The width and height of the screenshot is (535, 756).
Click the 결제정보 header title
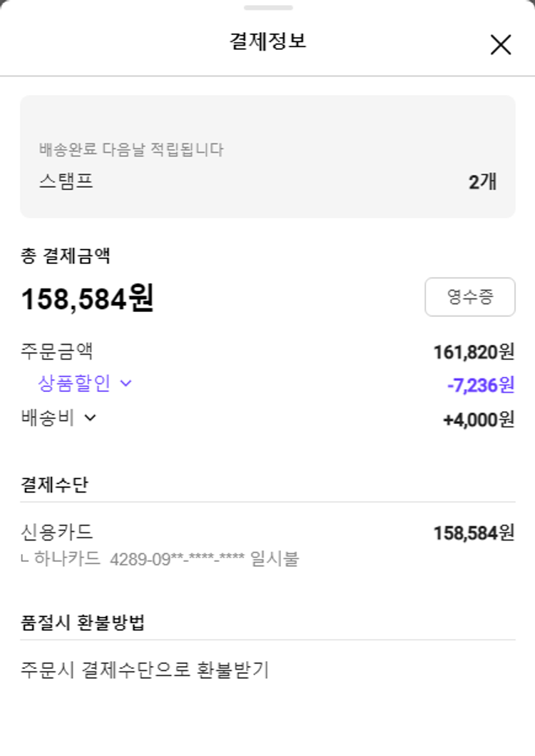point(267,41)
